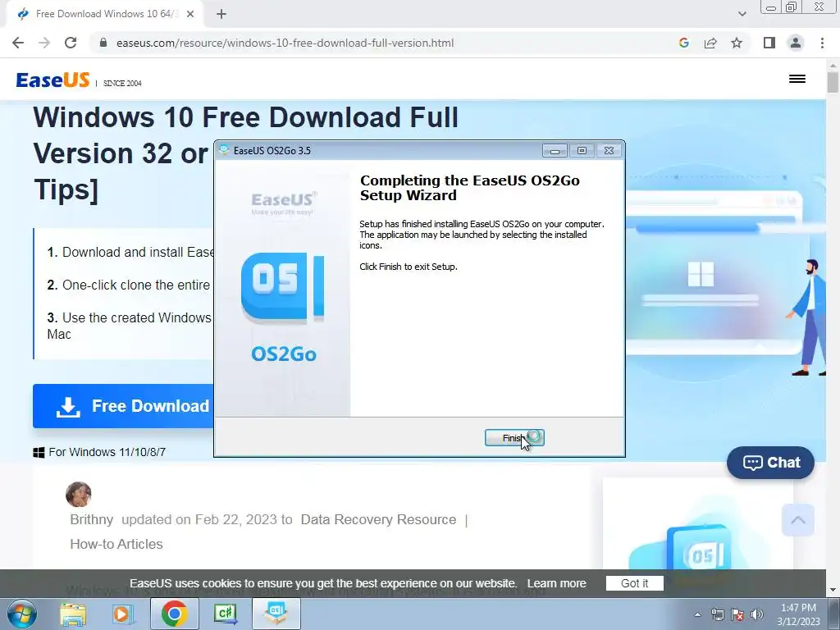Click the OS2Go installer taskbar icon
Image resolution: width=840 pixels, height=630 pixels.
[x=276, y=614]
